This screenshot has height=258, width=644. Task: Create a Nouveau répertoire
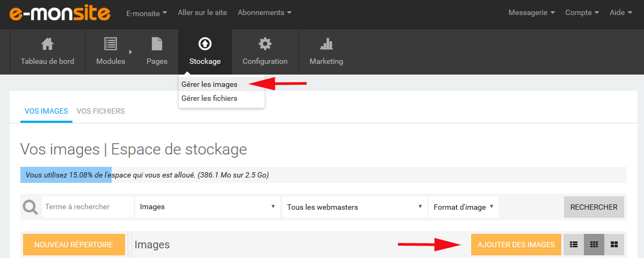click(x=74, y=245)
